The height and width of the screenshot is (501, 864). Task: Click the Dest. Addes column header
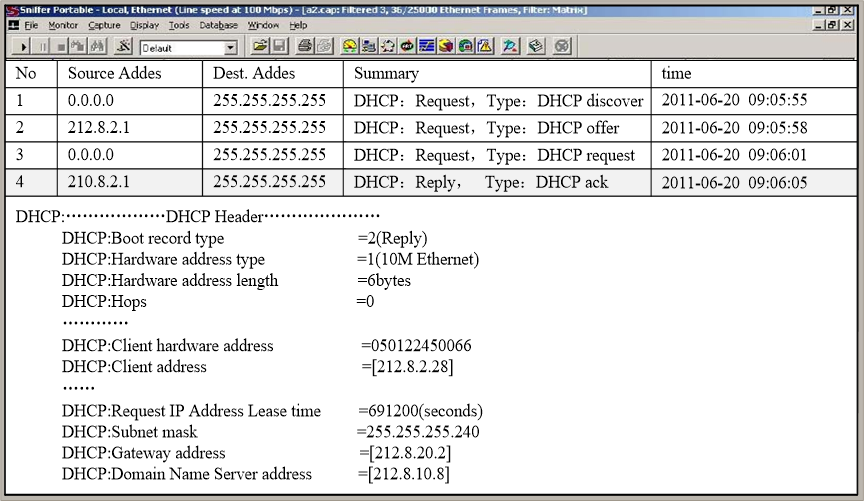254,73
